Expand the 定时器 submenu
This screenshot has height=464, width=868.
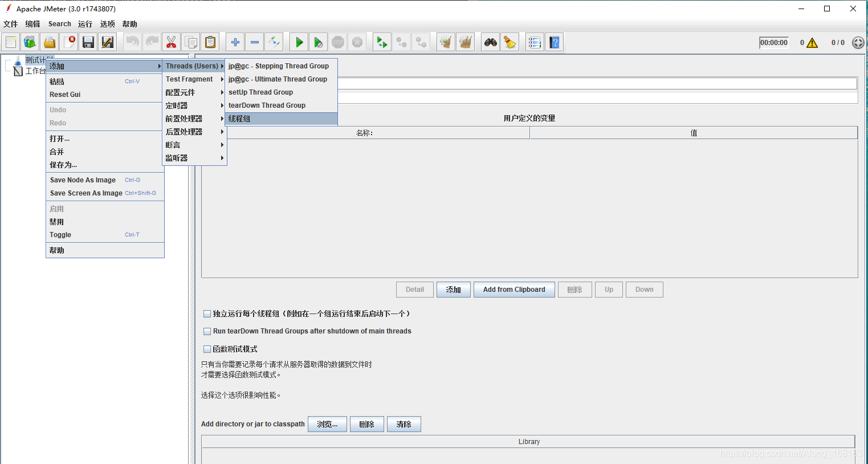194,105
